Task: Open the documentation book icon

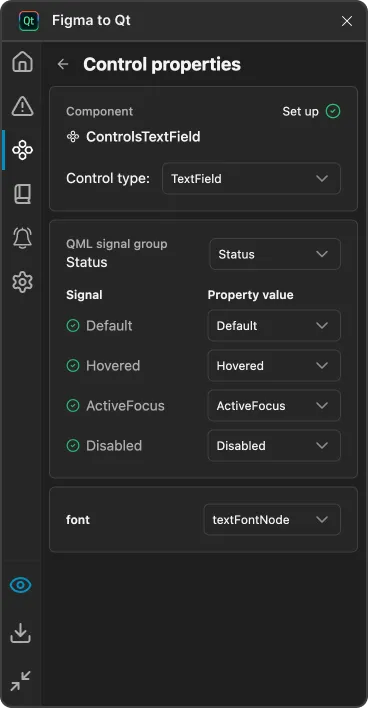Action: pos(22,194)
